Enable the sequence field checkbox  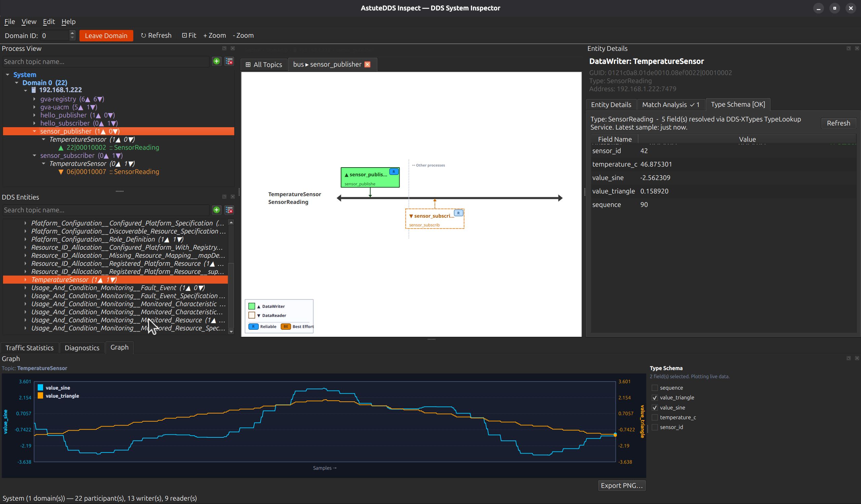pos(655,388)
